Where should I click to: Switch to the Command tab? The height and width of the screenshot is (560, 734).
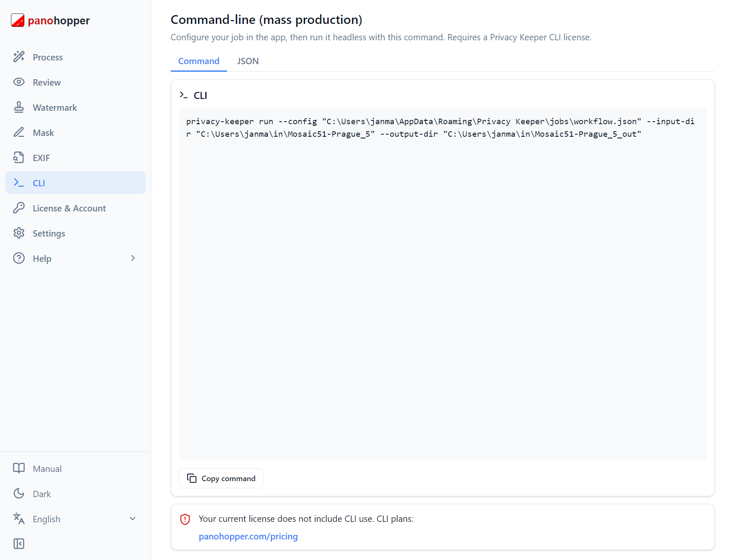pos(199,61)
